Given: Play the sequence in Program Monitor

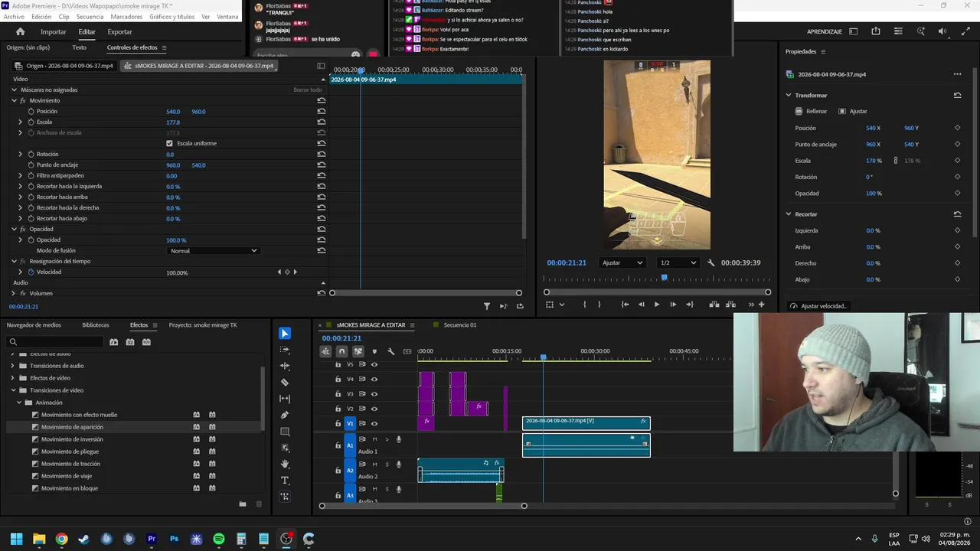Looking at the screenshot, I should pyautogui.click(x=656, y=305).
